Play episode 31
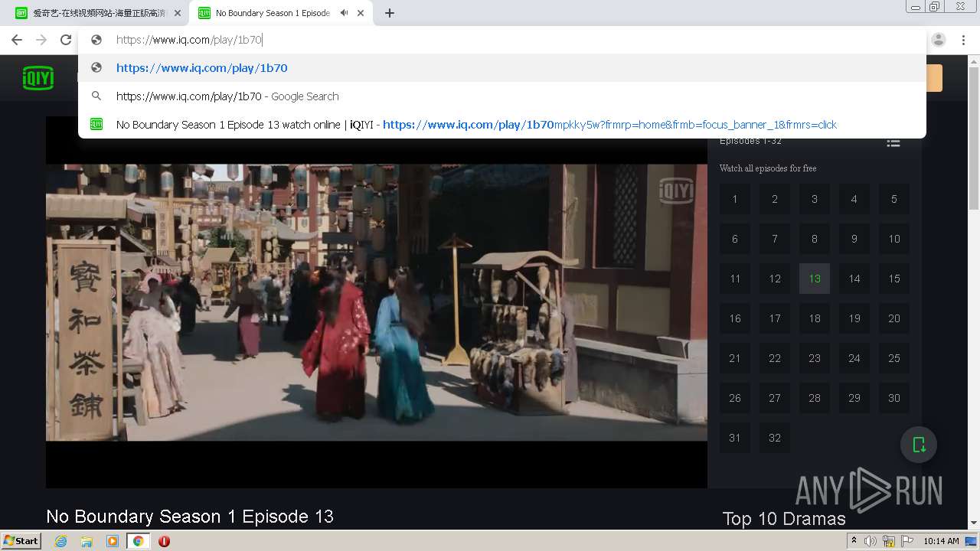This screenshot has height=551, width=980. pyautogui.click(x=735, y=438)
